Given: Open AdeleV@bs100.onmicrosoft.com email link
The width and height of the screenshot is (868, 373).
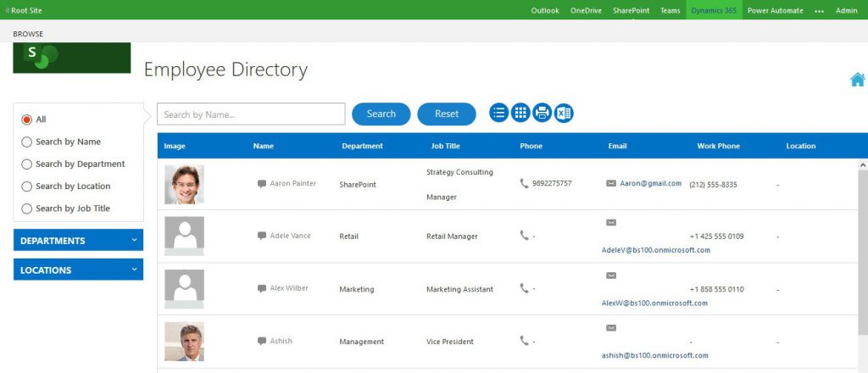Looking at the screenshot, I should (x=655, y=250).
